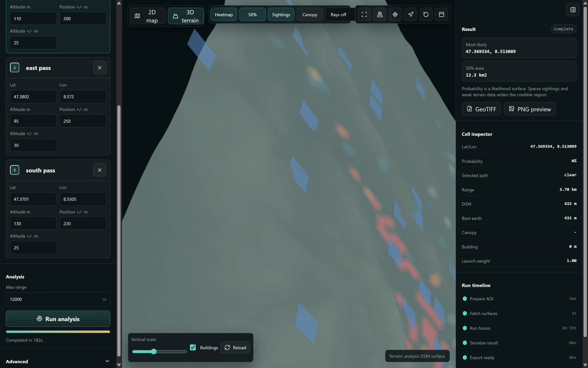Switch to the 3D terrain view

[x=186, y=16]
